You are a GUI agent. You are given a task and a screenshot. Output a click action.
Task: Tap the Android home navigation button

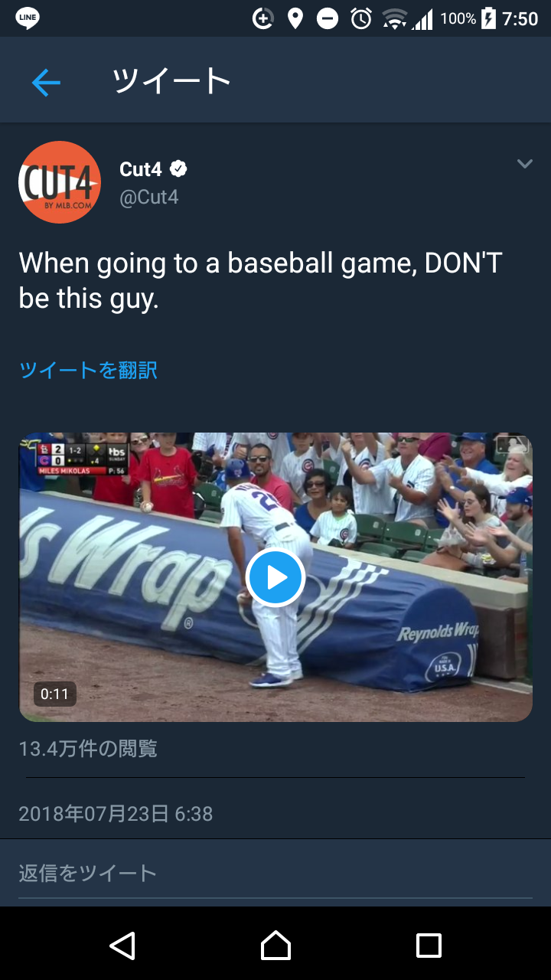275,946
